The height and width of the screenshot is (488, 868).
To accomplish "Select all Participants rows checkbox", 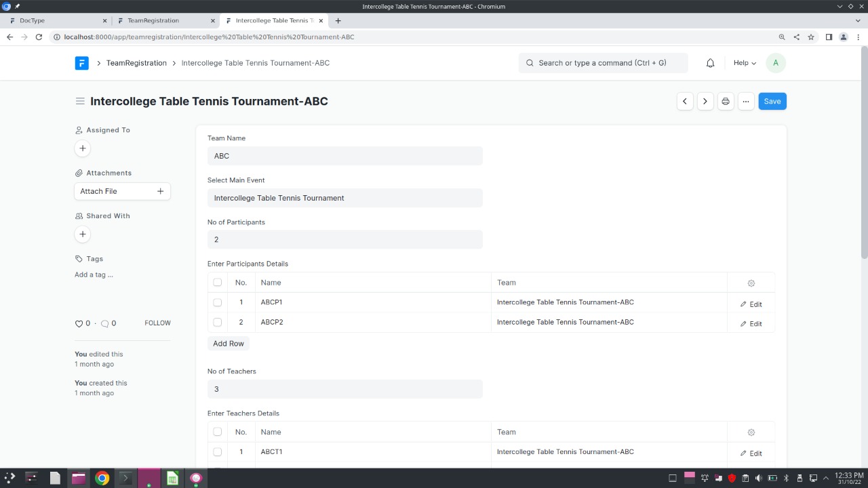I will pos(217,283).
